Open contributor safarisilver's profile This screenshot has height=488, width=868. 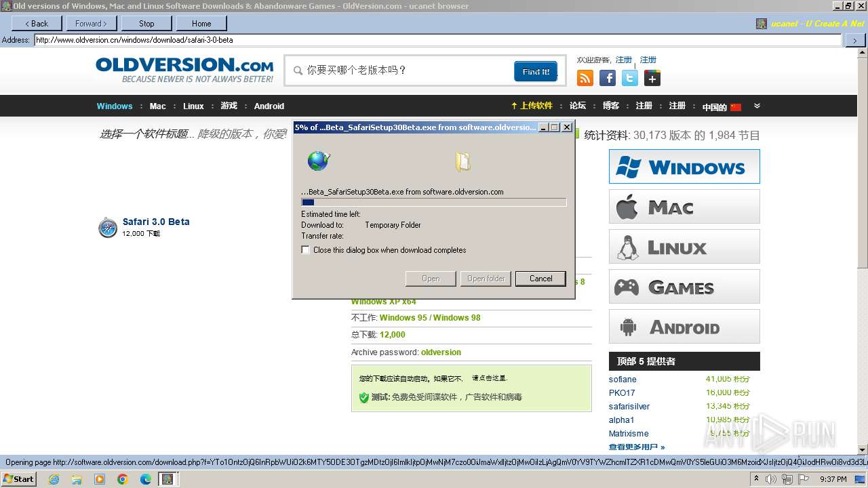[629, 407]
